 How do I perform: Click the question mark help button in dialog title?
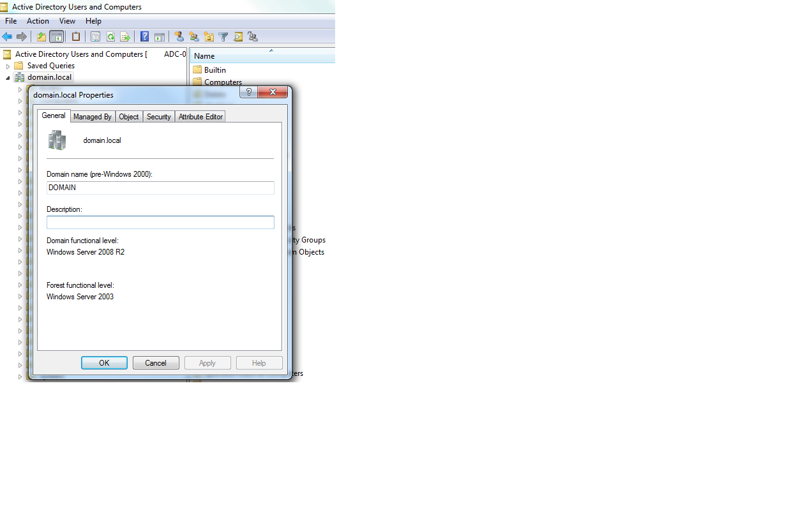[249, 93]
